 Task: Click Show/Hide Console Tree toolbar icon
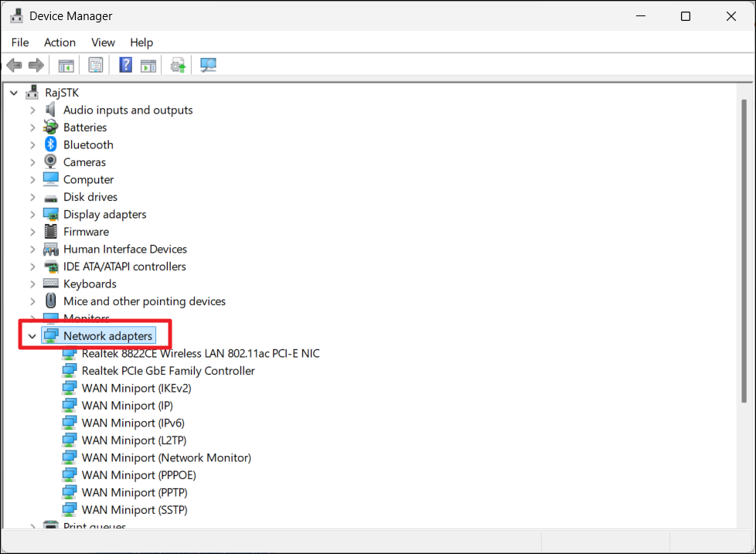coord(66,66)
